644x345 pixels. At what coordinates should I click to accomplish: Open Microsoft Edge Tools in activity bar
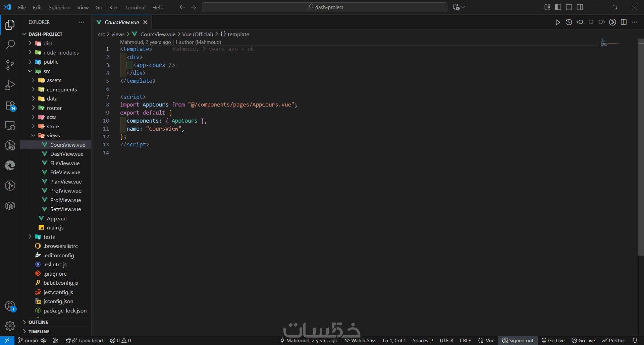click(x=10, y=165)
